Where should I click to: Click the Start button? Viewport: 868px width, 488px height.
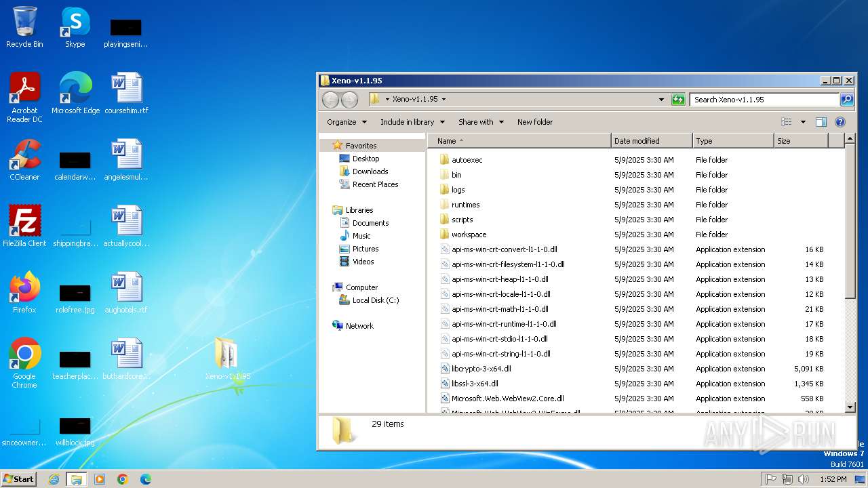click(18, 479)
